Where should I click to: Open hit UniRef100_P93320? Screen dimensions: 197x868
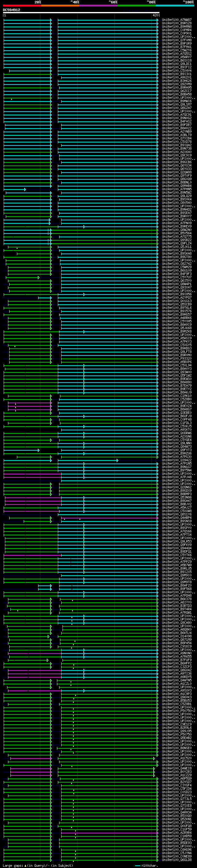pyautogui.click(x=176, y=358)
